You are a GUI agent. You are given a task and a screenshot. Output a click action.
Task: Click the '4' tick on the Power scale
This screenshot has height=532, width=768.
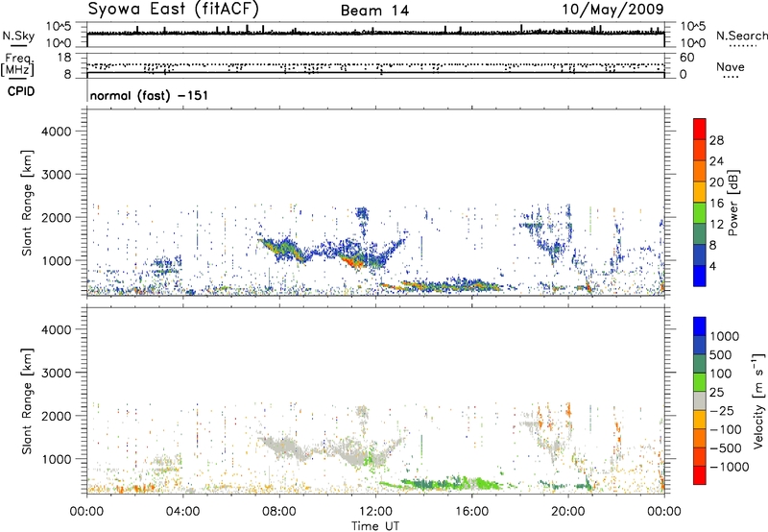point(712,266)
